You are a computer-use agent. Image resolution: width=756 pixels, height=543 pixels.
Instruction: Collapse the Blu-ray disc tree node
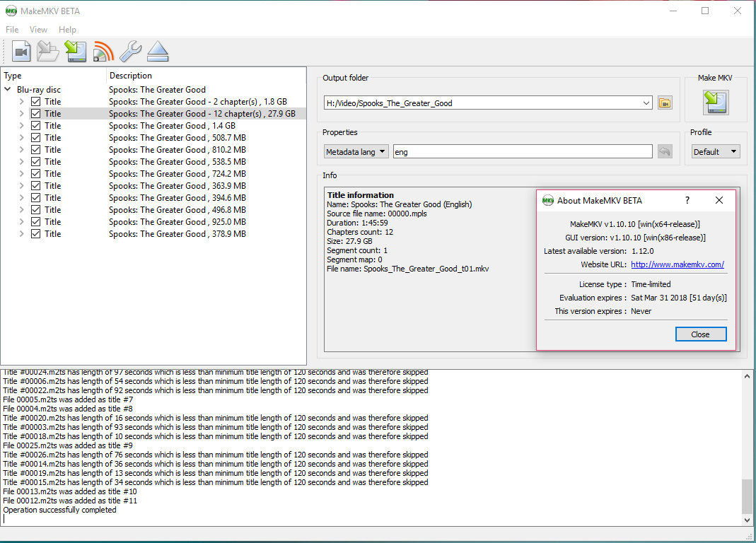pos(8,89)
